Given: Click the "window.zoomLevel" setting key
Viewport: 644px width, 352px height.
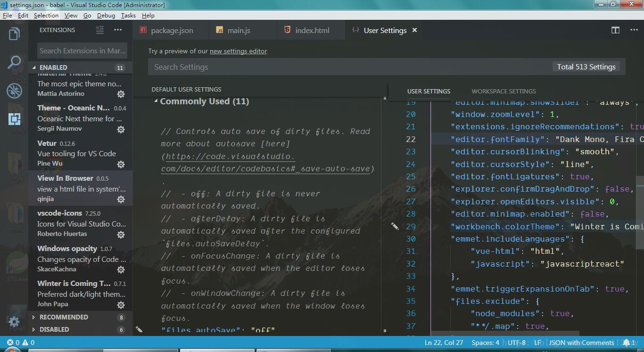Looking at the screenshot, I should coord(495,114).
